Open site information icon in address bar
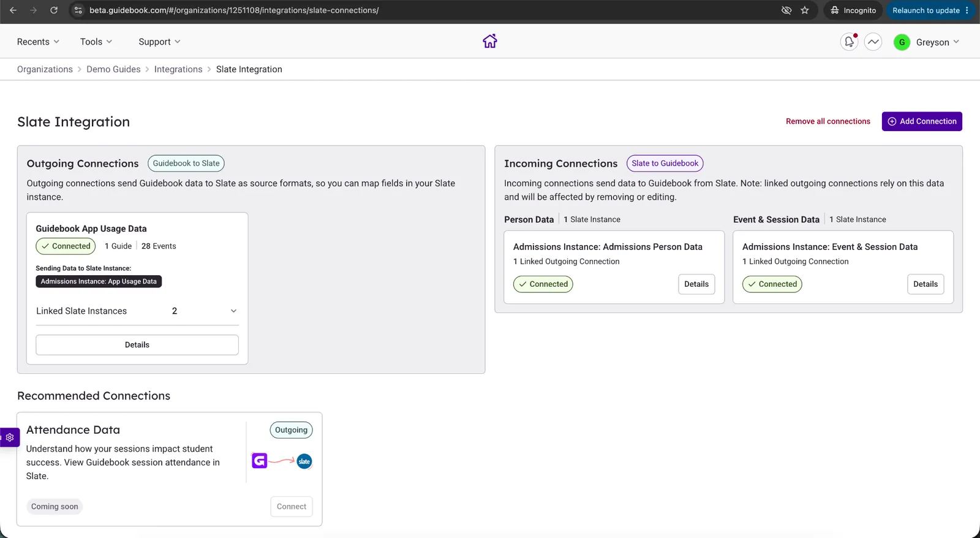Image resolution: width=980 pixels, height=538 pixels. [77, 10]
